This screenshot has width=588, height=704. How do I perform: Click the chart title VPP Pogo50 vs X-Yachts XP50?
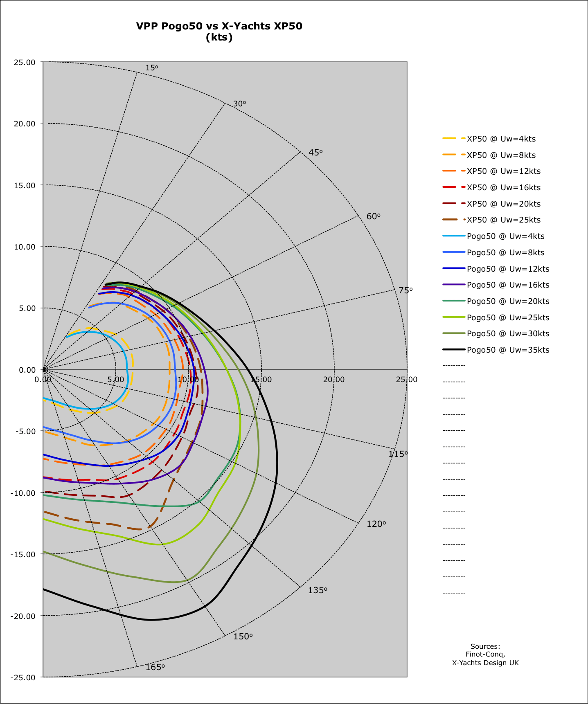pos(219,26)
